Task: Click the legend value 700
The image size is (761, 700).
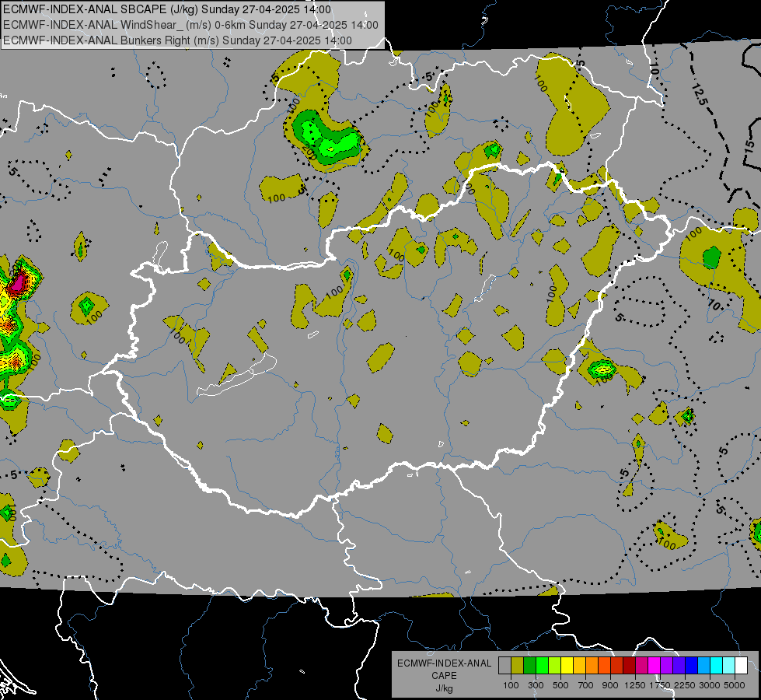Action: 586,685
